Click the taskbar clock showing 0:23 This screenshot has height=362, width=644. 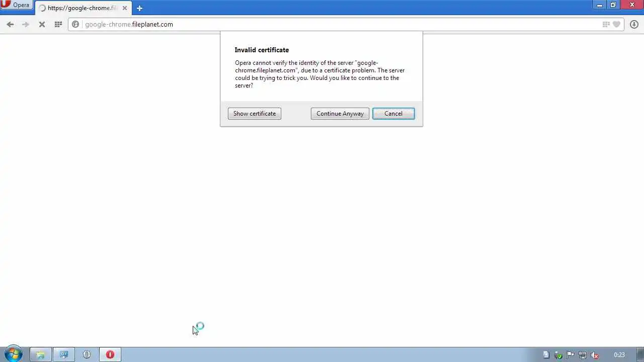tap(619, 355)
